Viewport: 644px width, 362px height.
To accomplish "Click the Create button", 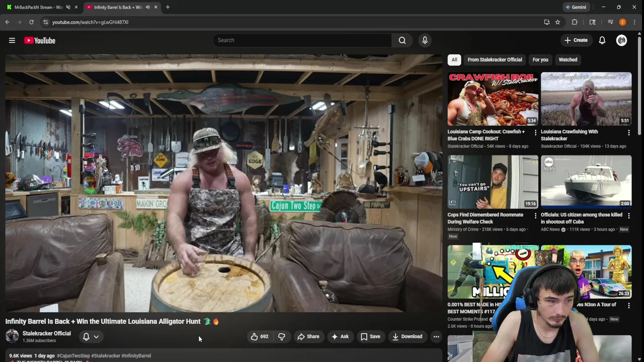I will tap(576, 40).
